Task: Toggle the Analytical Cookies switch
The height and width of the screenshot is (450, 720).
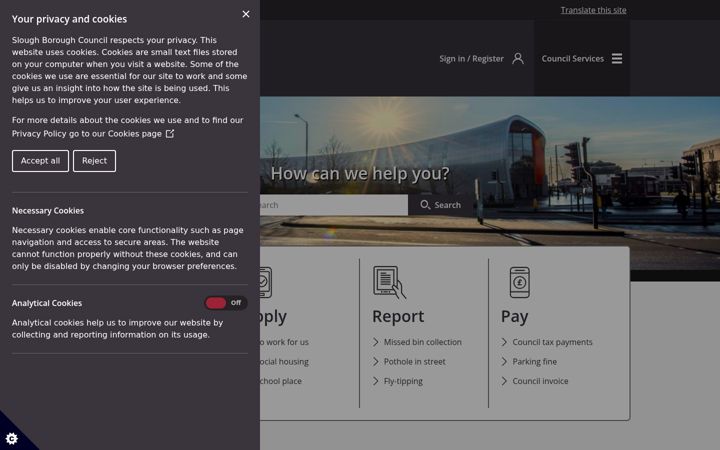Action: [225, 303]
